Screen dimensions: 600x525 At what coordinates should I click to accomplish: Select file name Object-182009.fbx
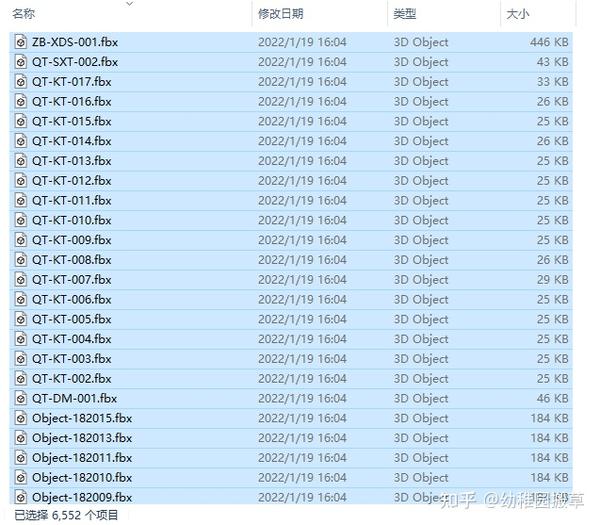click(82, 497)
